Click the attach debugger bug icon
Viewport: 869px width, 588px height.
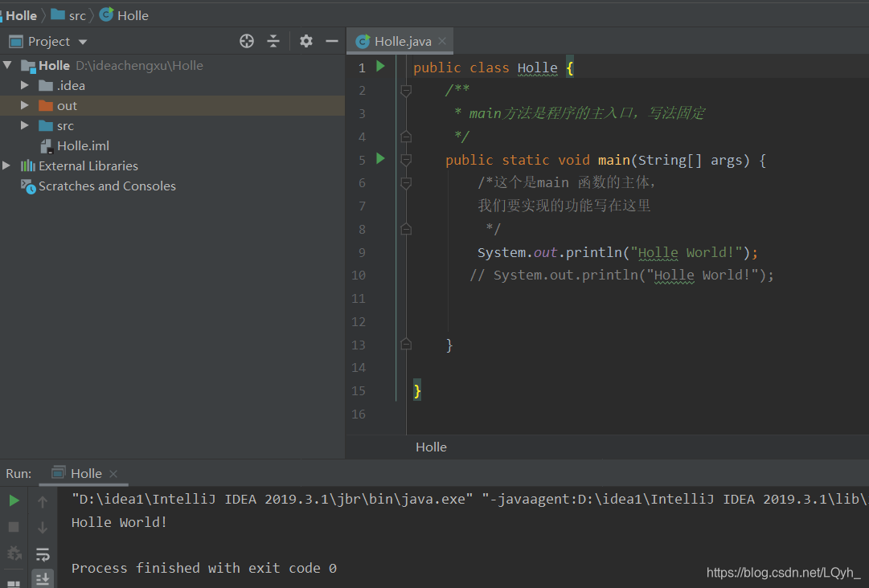(14, 553)
